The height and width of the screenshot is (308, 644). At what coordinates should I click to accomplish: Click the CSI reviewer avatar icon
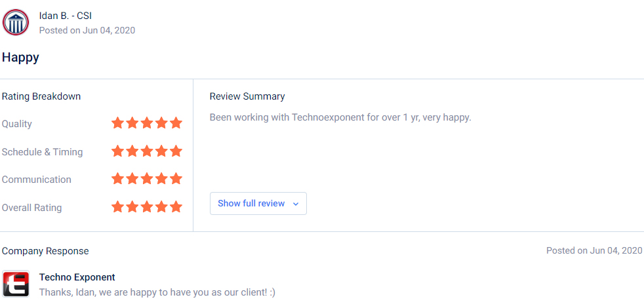click(16, 22)
